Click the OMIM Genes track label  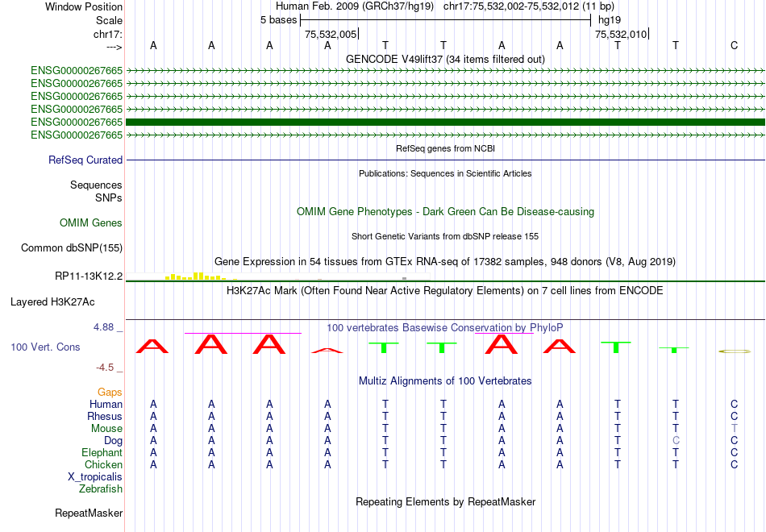click(91, 222)
